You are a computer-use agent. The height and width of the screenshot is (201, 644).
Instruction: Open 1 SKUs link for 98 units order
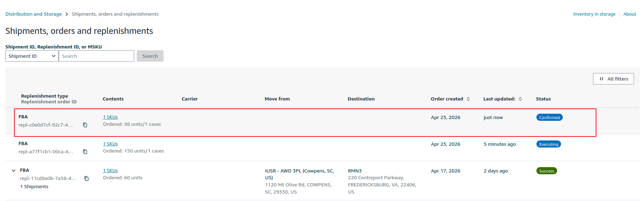coord(110,117)
